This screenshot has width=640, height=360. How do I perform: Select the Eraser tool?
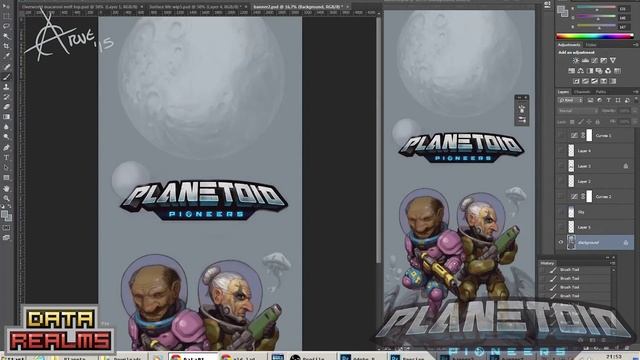6,107
